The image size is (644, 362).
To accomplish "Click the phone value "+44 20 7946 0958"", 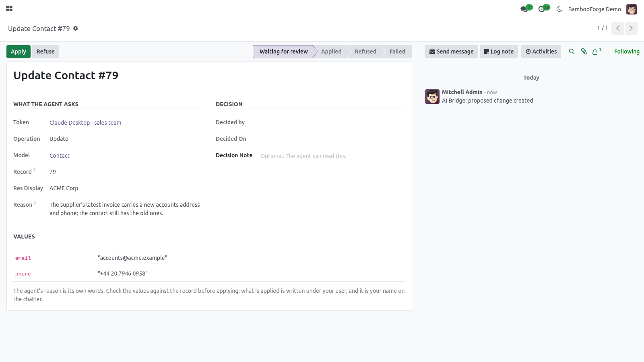I will point(123,274).
